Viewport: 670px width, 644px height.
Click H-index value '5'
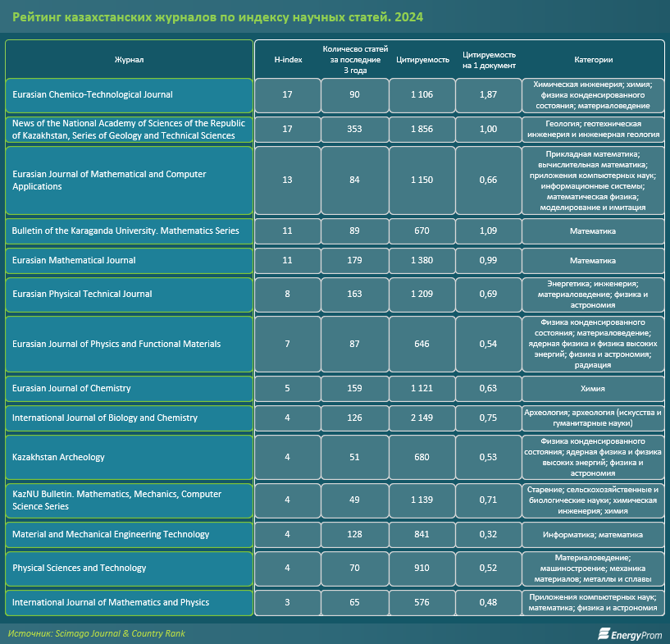(288, 389)
